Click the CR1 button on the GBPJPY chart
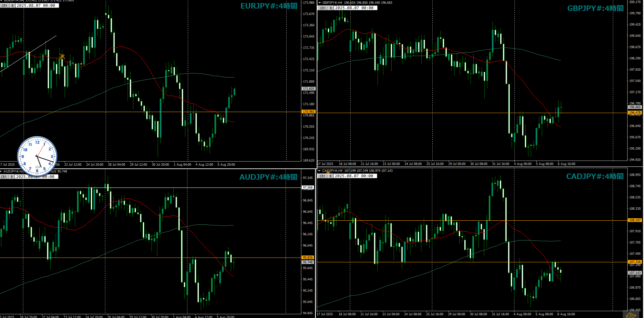Image resolution: width=644 pixels, height=318 pixels. tap(323, 8)
